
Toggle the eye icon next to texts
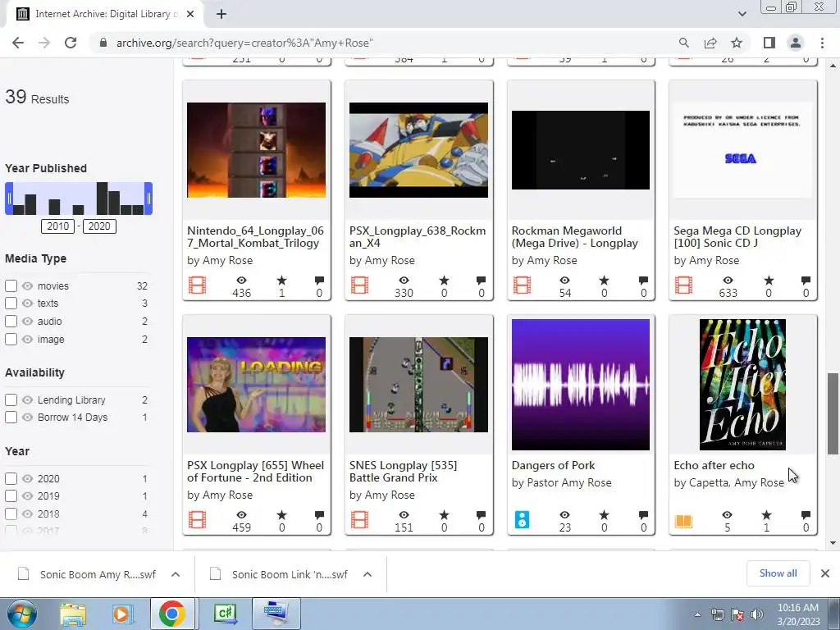pos(27,304)
